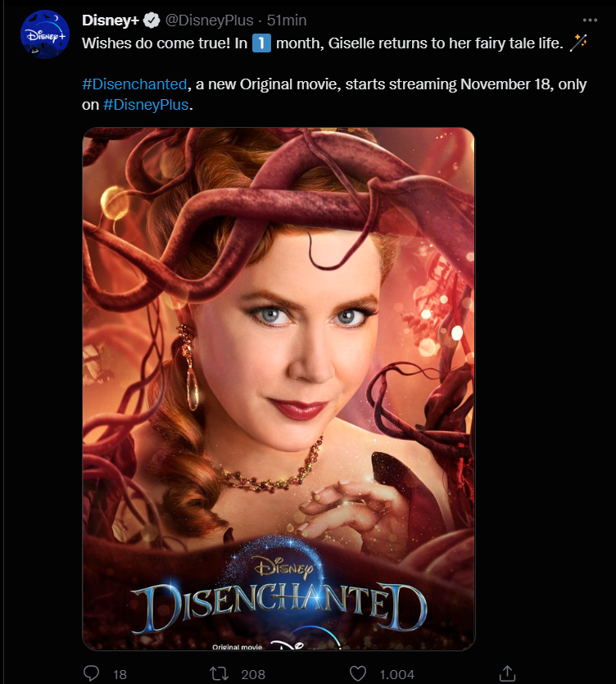Screen dimensions: 616x684
Task: Retweet using the retweet arrows icon
Action: (x=219, y=673)
